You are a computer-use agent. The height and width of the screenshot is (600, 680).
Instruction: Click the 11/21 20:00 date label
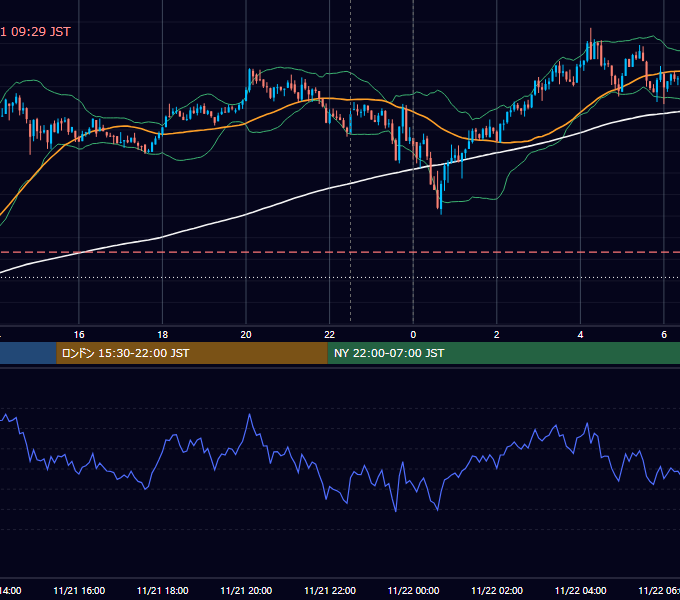[x=246, y=591]
